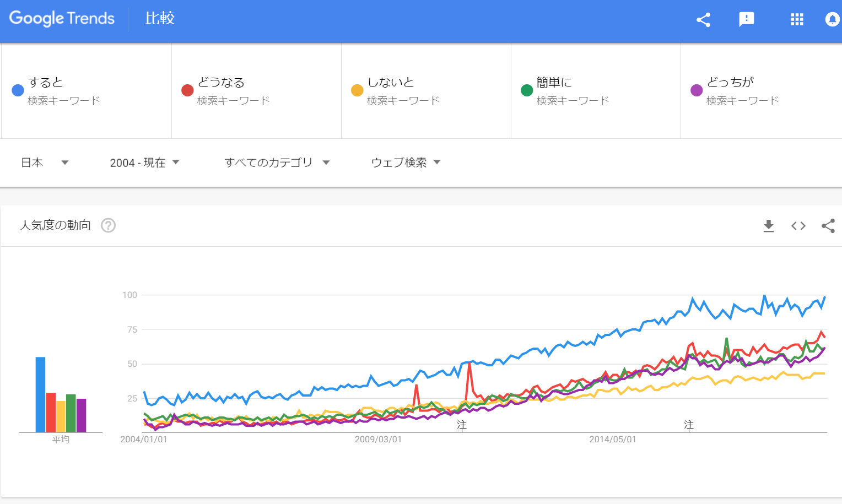
Task: Download chart data as CSV
Action: coord(768,226)
